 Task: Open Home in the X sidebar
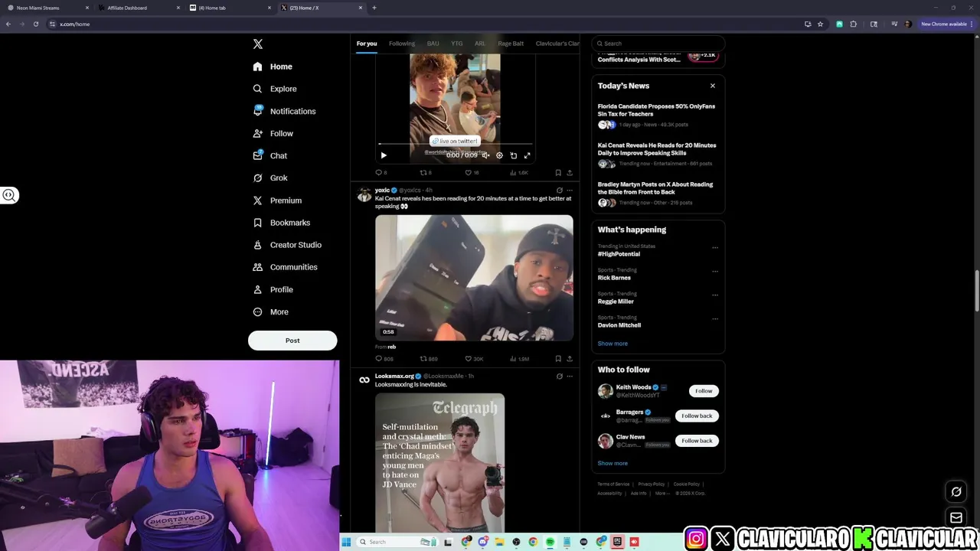273,67
